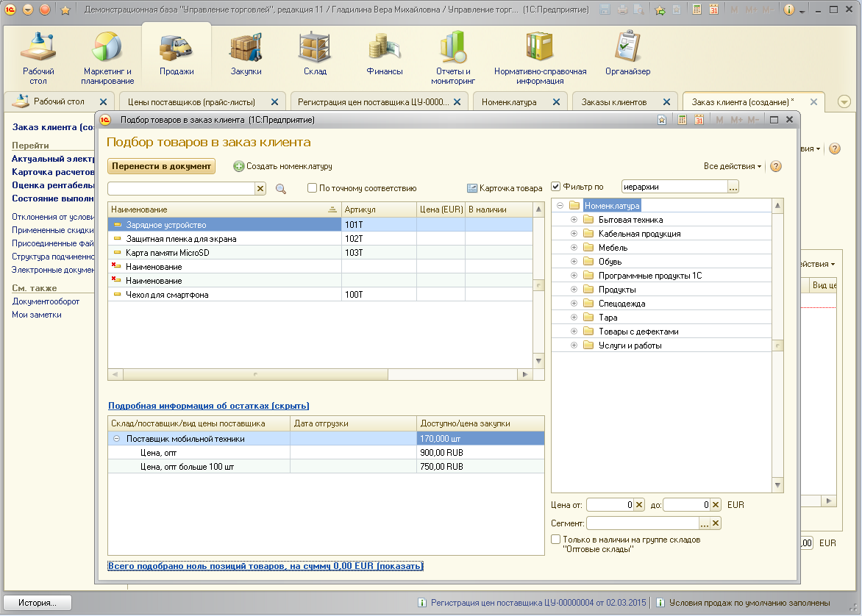Select Заказ клиента (создание) tab

click(x=743, y=101)
